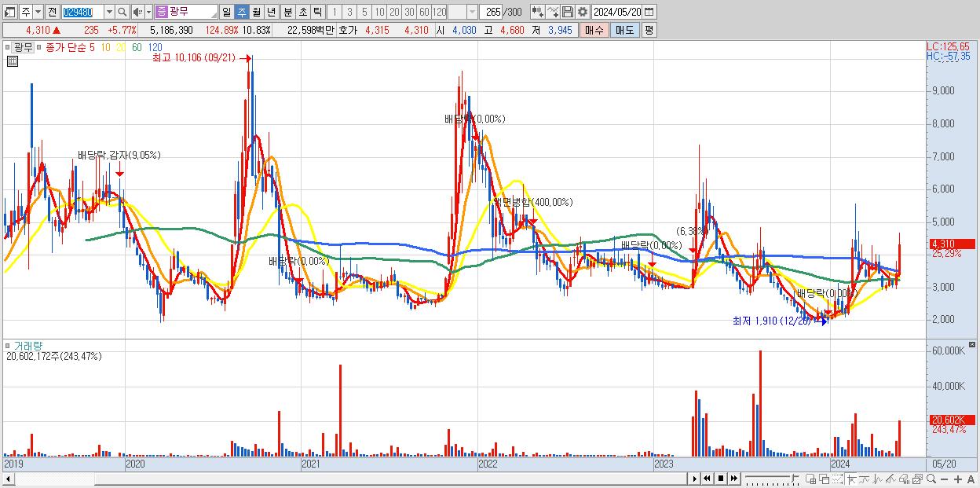Click the 5-period moving average legend
The height and width of the screenshot is (488, 980).
pyautogui.click(x=92, y=47)
